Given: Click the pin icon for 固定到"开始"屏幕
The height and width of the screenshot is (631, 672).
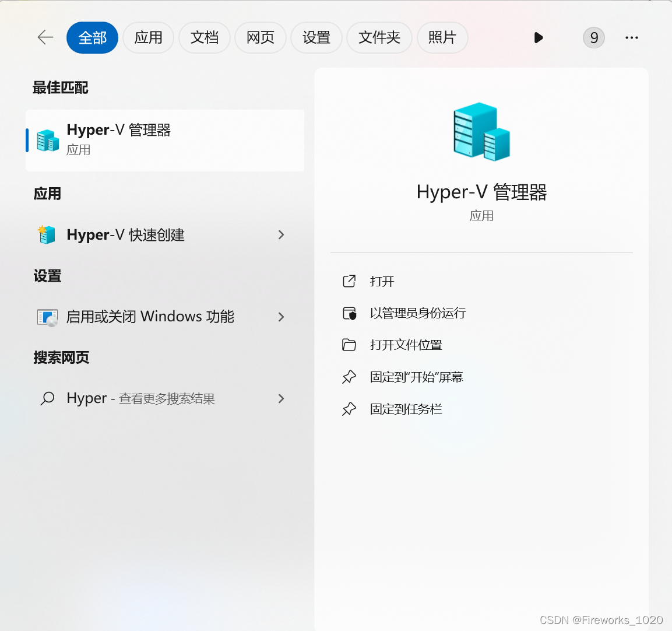Looking at the screenshot, I should click(349, 377).
